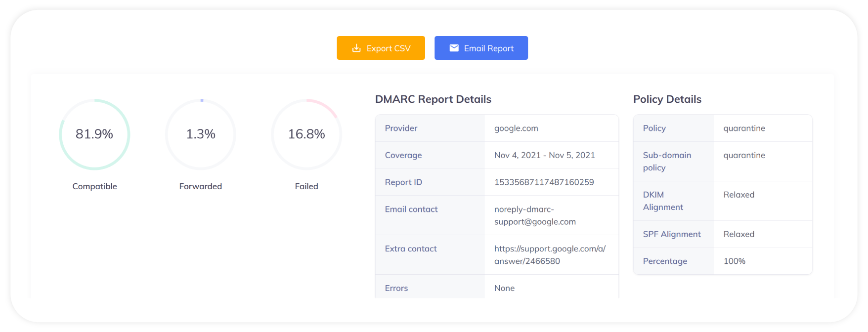868x332 pixels.
Task: Click the Coverage date range value
Action: (544, 155)
